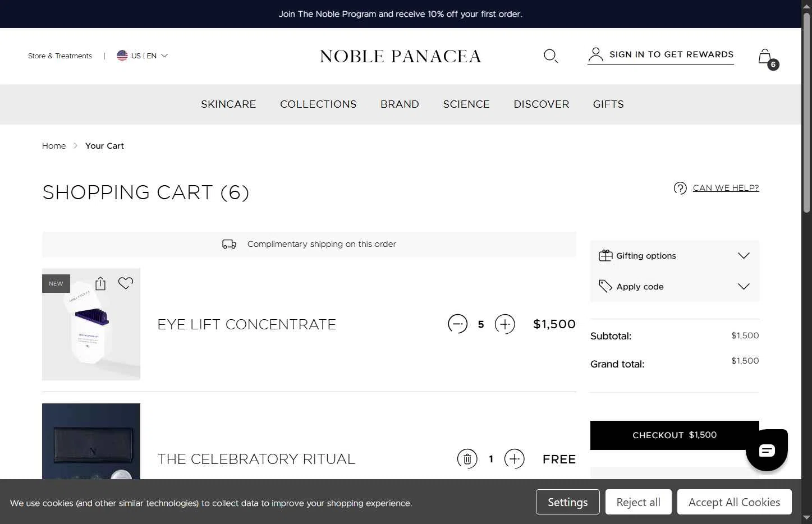Click the gift box icon in Gifting options
This screenshot has width=812, height=524.
605,255
